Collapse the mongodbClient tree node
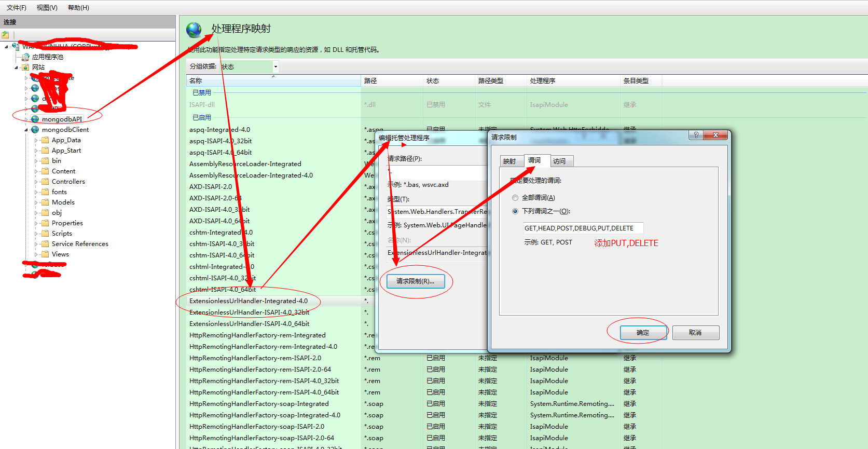The width and height of the screenshot is (868, 449). pos(26,130)
